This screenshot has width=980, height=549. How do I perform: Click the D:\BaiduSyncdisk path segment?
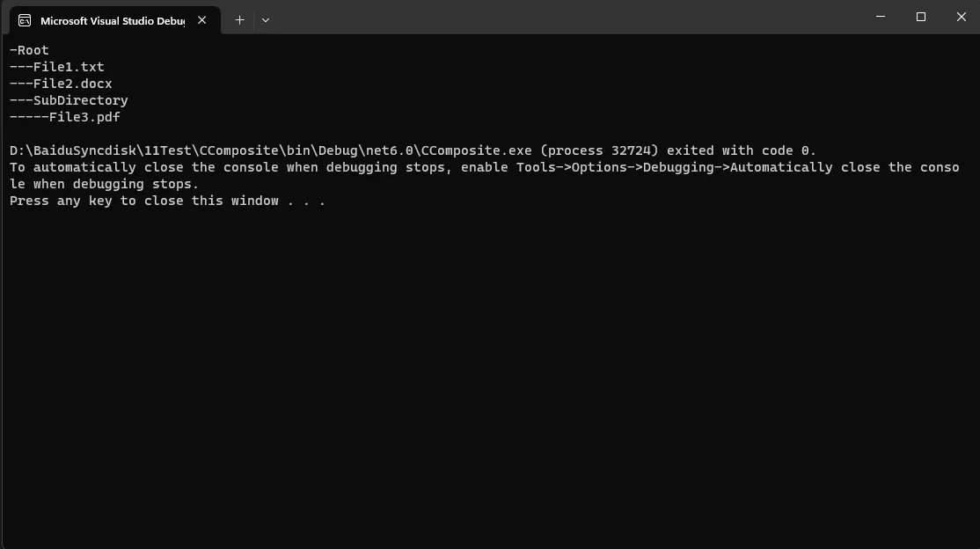click(72, 150)
